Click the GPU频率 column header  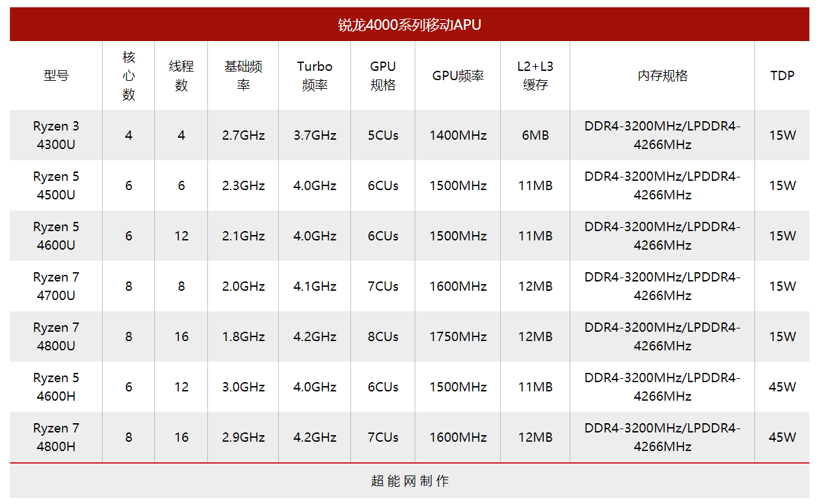(458, 76)
